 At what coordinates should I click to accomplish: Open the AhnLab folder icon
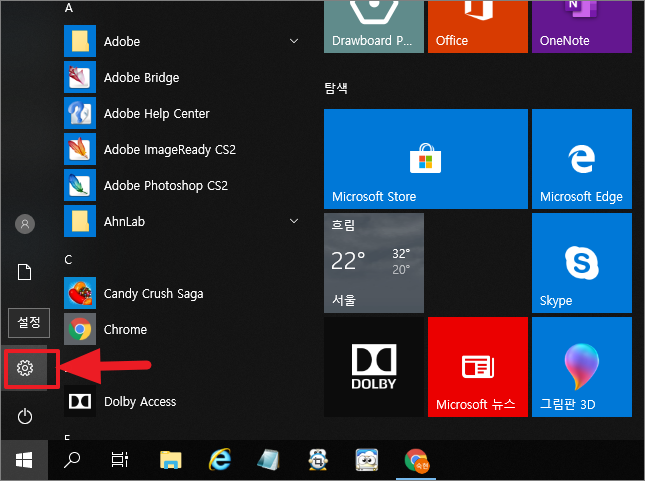point(80,221)
